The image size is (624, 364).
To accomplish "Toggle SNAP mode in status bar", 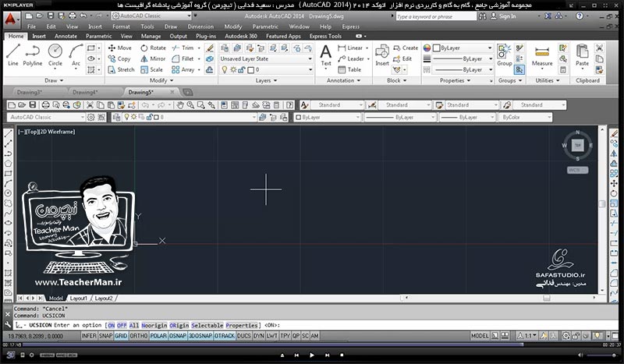I will click(x=105, y=336).
